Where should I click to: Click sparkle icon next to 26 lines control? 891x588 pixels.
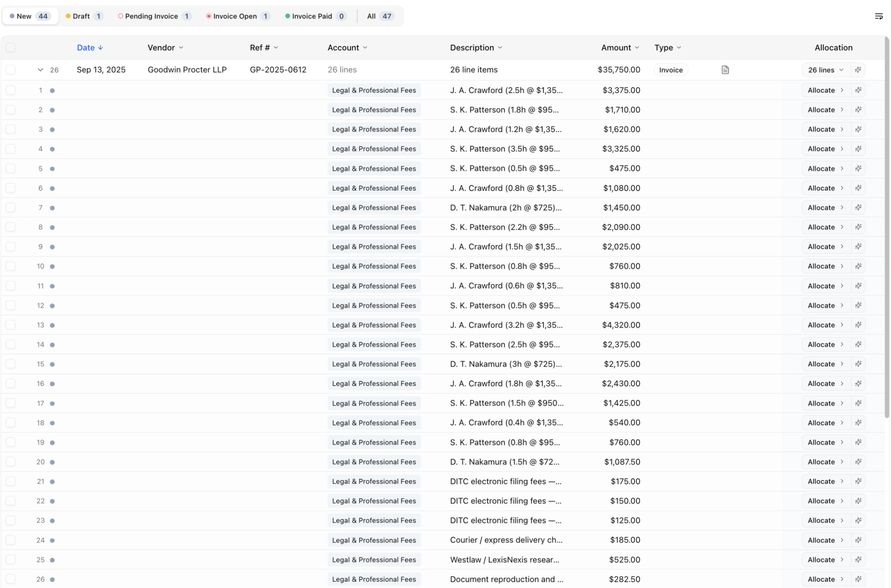(859, 70)
